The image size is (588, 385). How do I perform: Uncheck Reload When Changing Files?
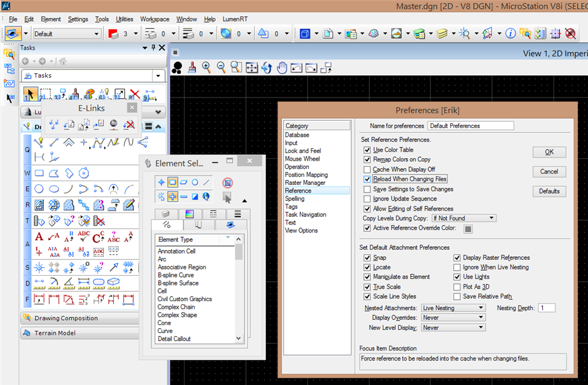367,179
